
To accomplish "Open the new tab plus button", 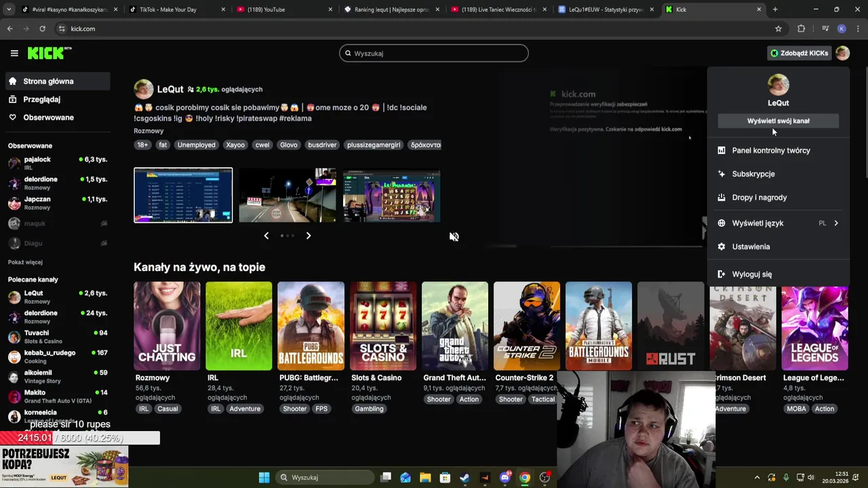I will click(775, 9).
